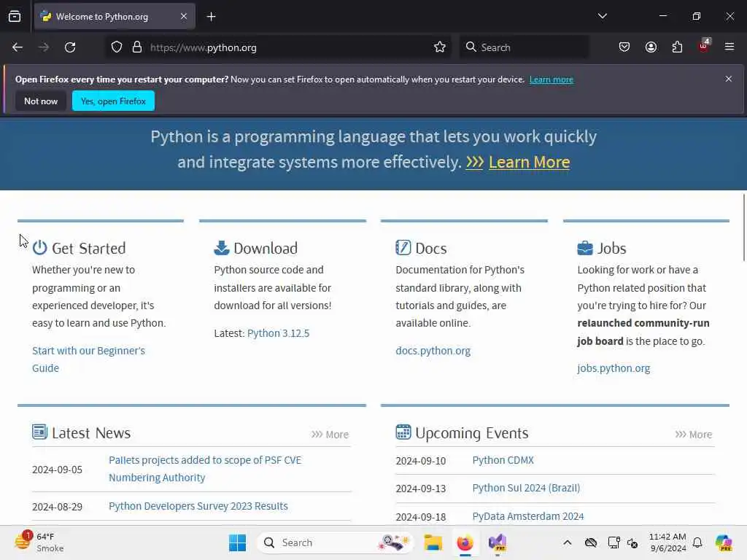Open the Windows Start menu
Screen dimensions: 747x560
[x=237, y=542]
